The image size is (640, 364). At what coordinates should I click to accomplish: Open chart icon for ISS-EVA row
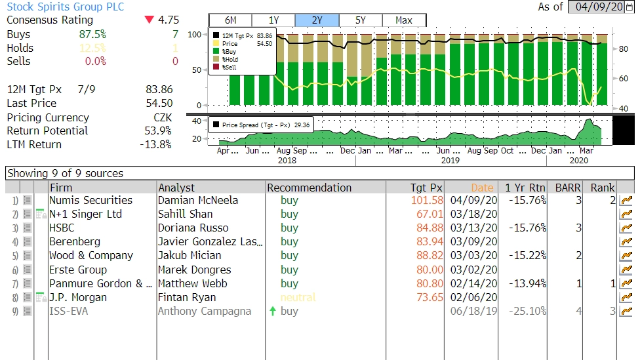pyautogui.click(x=626, y=312)
